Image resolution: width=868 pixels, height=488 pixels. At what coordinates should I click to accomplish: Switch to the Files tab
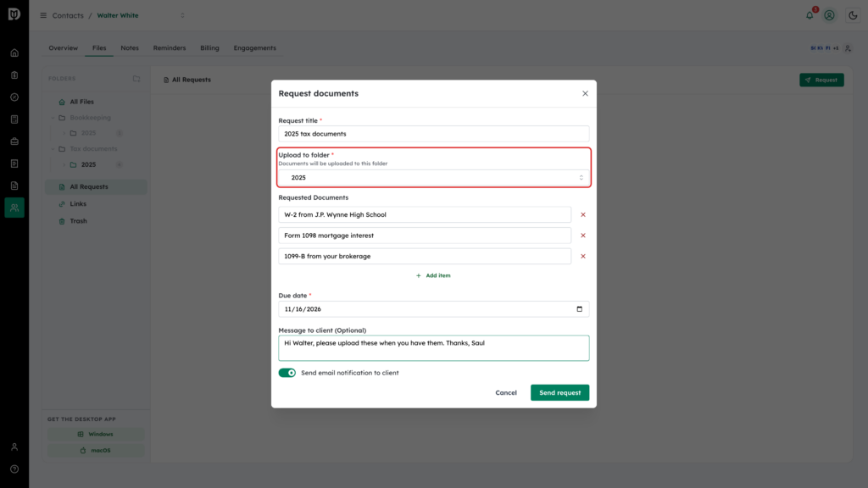99,48
